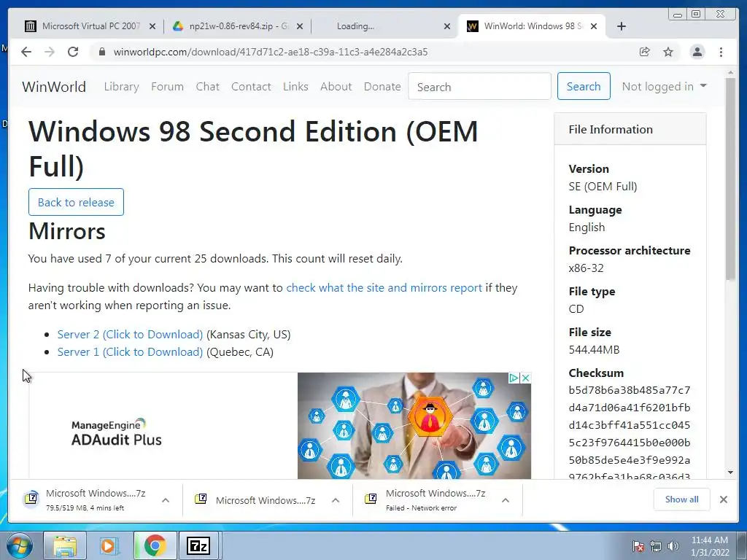Go back to previous page in Chrome

point(26,52)
